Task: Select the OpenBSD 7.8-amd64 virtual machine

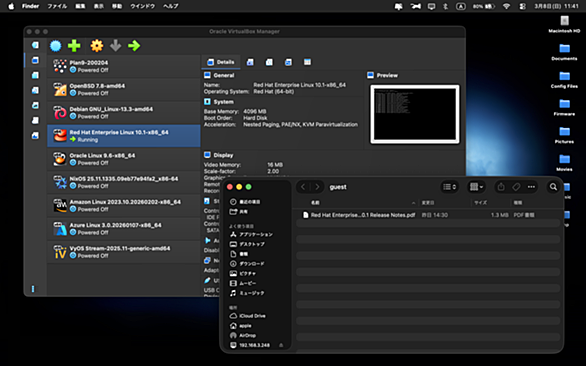Action: [x=124, y=89]
